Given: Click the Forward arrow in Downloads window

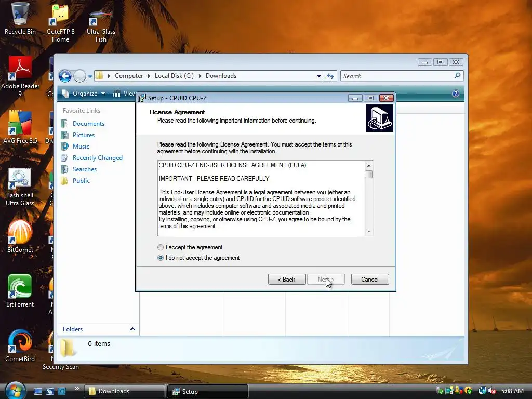Looking at the screenshot, I should point(79,76).
